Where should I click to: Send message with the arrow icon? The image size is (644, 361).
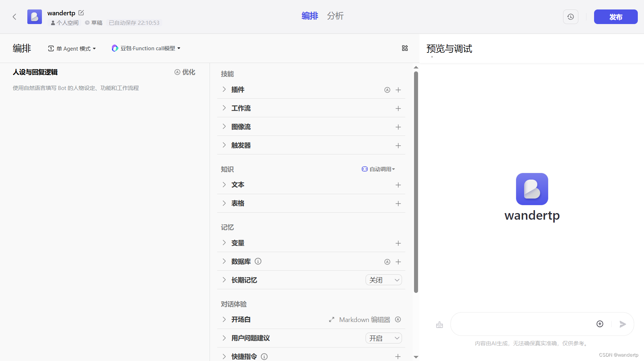click(x=622, y=324)
